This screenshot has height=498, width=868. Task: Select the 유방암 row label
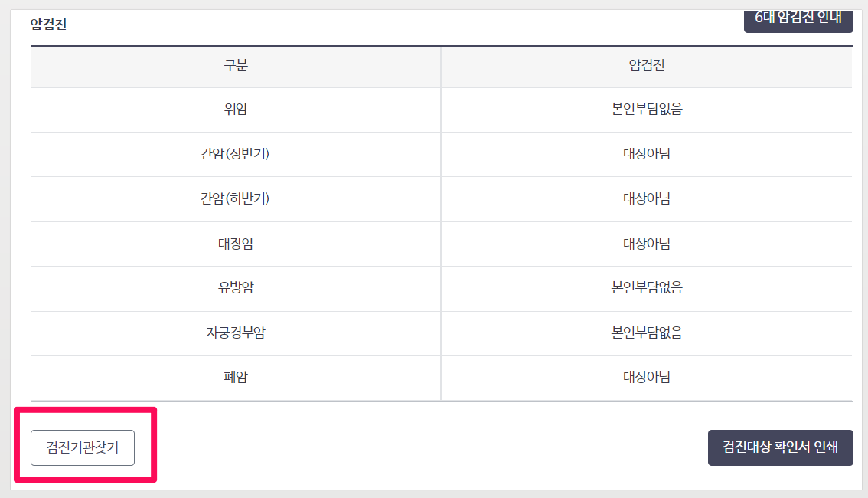236,287
